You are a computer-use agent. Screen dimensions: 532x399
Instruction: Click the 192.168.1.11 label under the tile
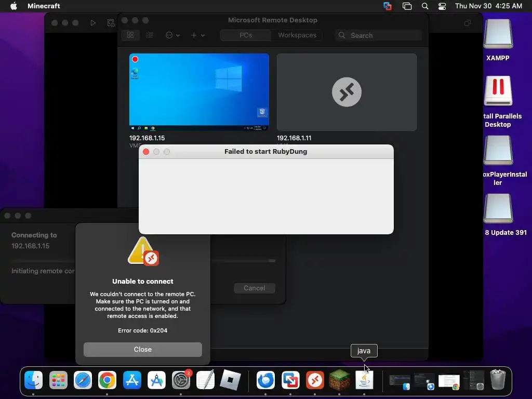[x=294, y=138]
